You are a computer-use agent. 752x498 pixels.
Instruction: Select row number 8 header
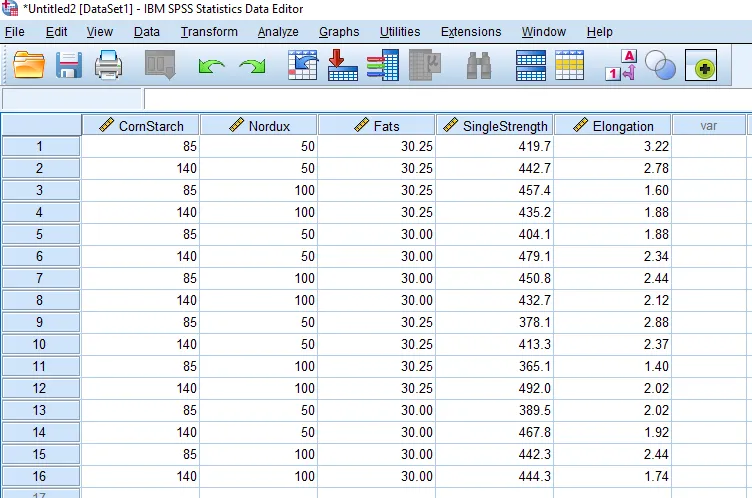41,300
